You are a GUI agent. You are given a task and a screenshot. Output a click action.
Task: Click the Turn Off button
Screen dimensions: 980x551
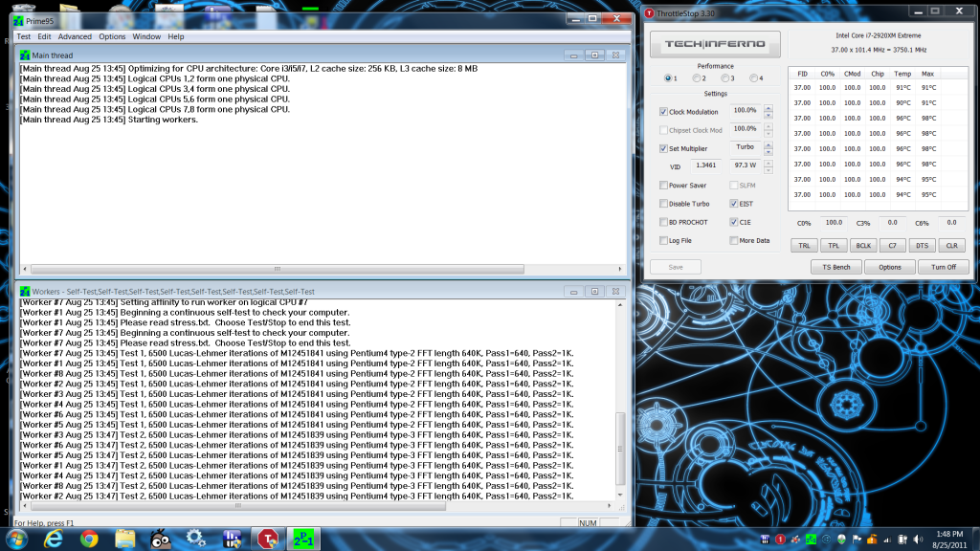(944, 268)
